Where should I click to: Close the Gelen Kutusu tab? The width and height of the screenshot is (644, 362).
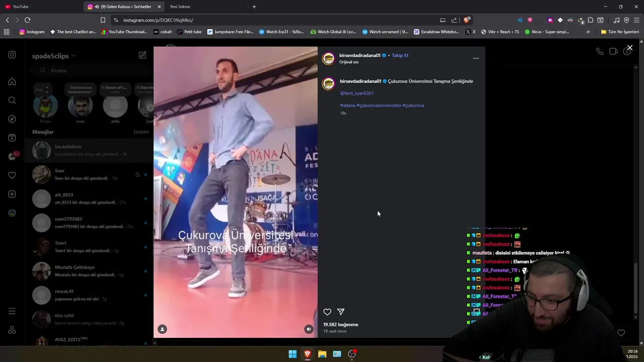pyautogui.click(x=159, y=7)
